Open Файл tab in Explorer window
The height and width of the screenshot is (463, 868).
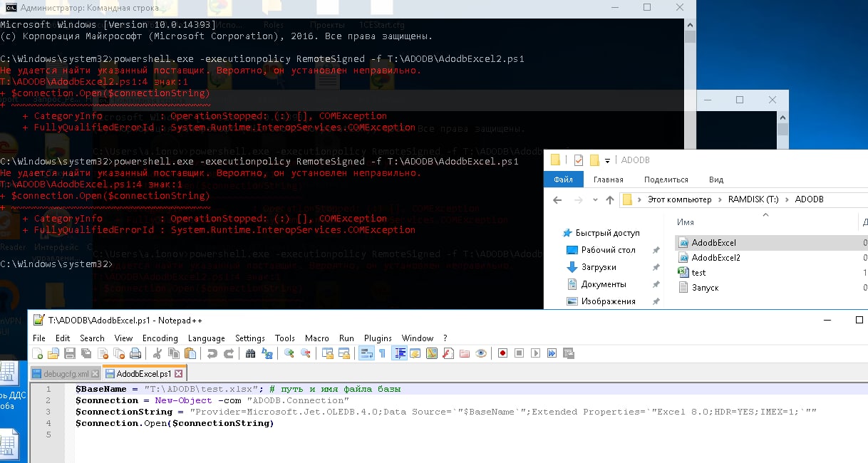tap(563, 180)
